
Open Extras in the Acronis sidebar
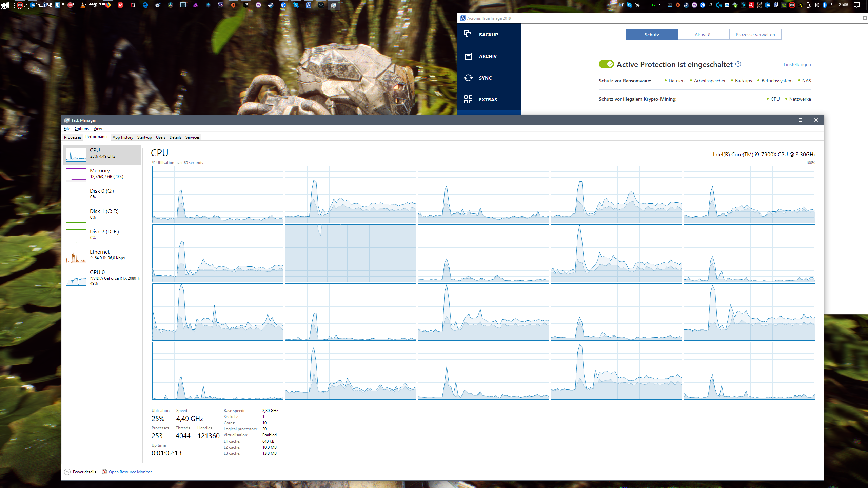pos(488,100)
